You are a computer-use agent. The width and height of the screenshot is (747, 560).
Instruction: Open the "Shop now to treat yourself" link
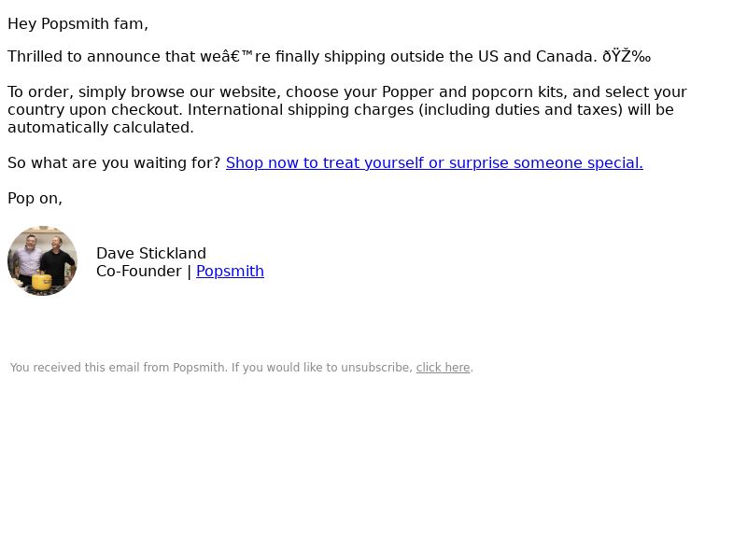click(x=434, y=162)
